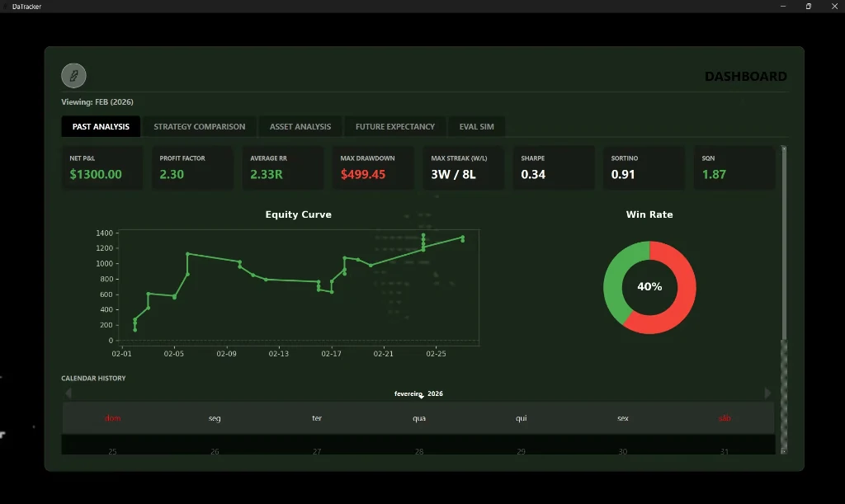This screenshot has height=504, width=845.
Task: Click the Sharpe ratio card
Action: pyautogui.click(x=554, y=167)
